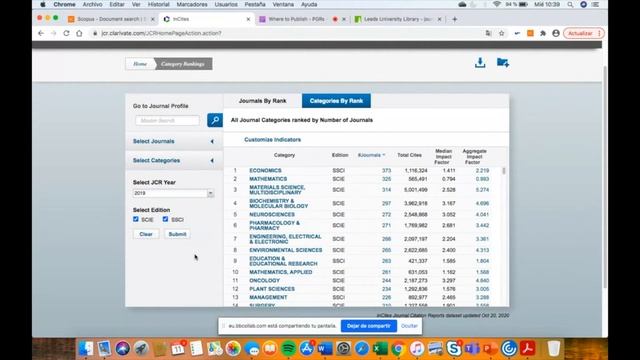The image size is (640, 360).
Task: Open the browser home page icon
Action: click(79, 33)
